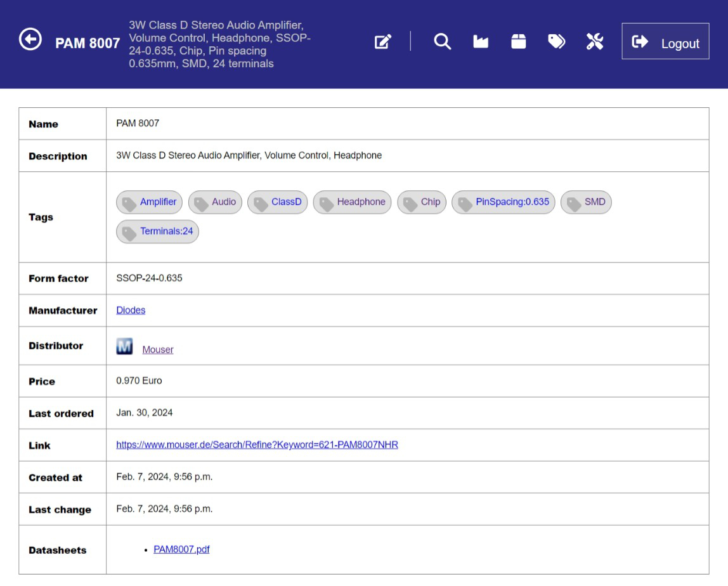Click the Name row label
The image size is (728, 586).
(43, 124)
